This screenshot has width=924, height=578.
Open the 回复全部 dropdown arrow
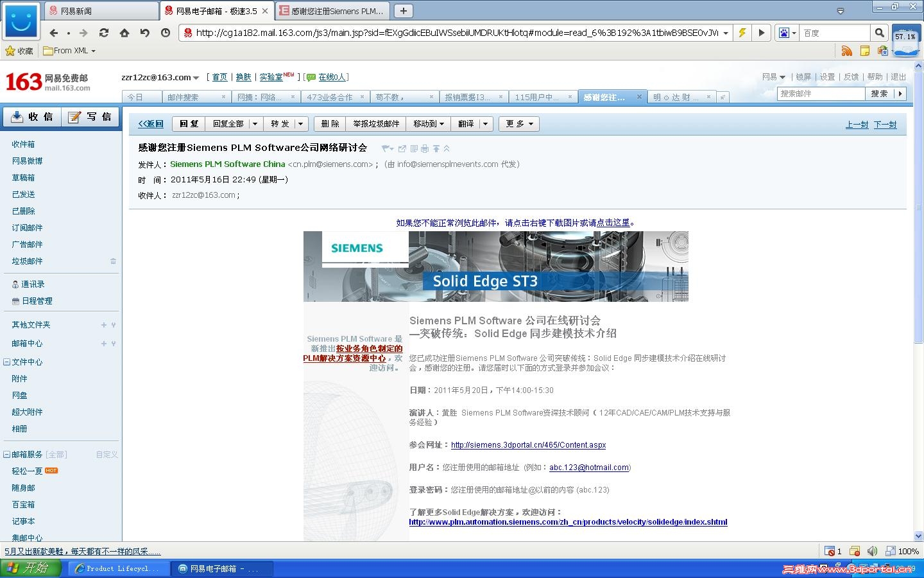pos(255,124)
